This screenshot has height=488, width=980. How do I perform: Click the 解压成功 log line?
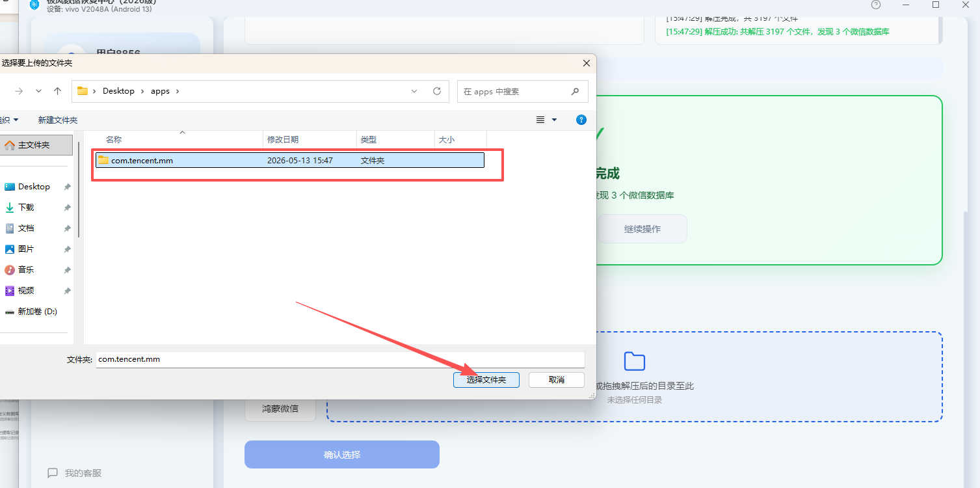(778, 31)
